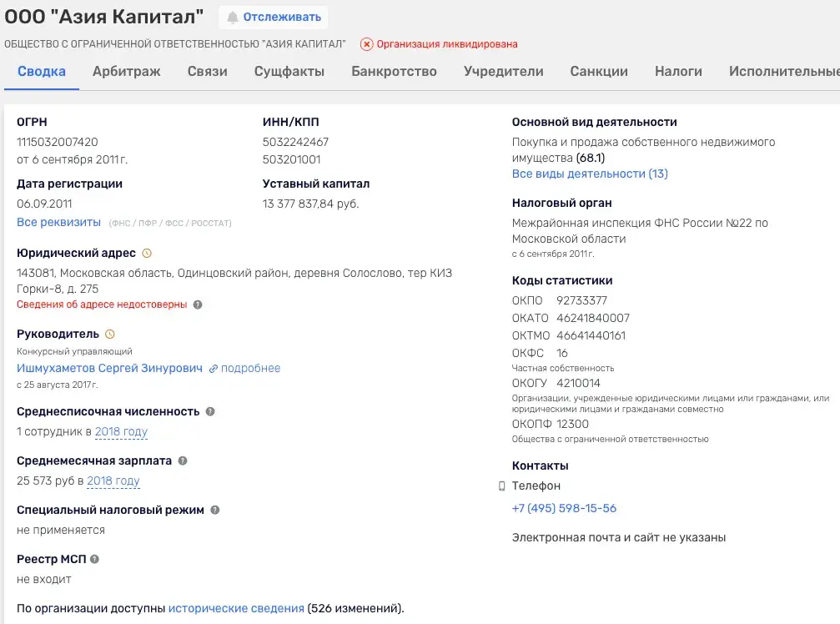Click help icon beside Специальный налоговый режим
Viewport: 840px width, 624px height.
click(215, 510)
